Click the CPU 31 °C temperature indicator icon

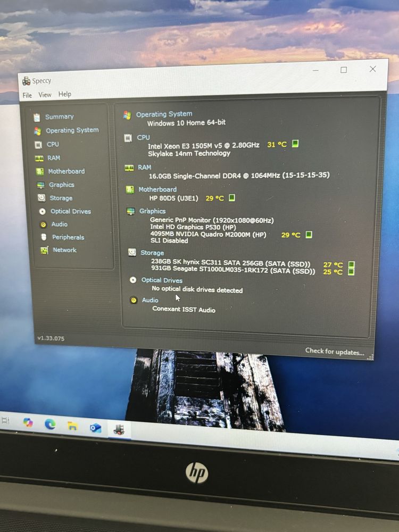pos(295,144)
